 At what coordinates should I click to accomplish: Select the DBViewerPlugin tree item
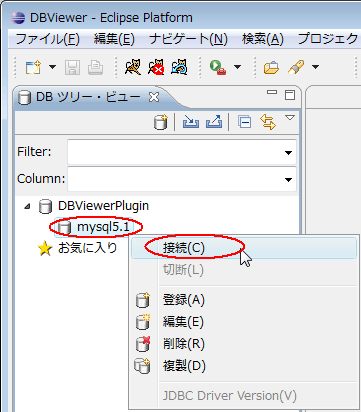tap(103, 206)
